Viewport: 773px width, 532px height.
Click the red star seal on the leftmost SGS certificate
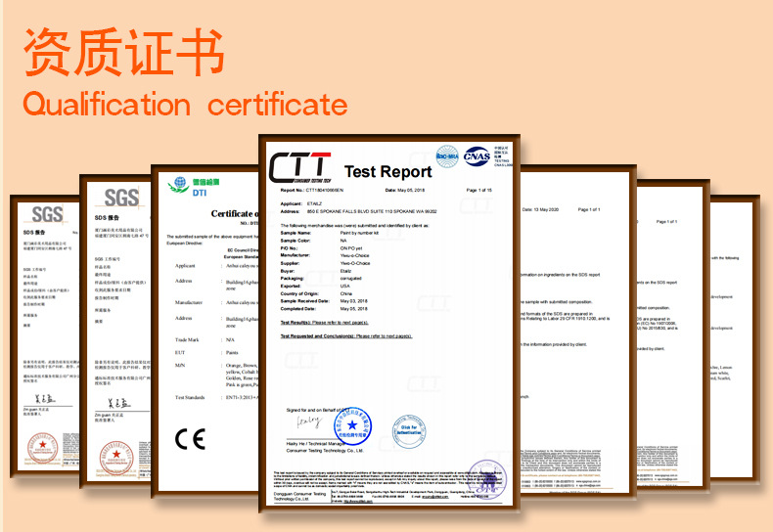point(42,448)
